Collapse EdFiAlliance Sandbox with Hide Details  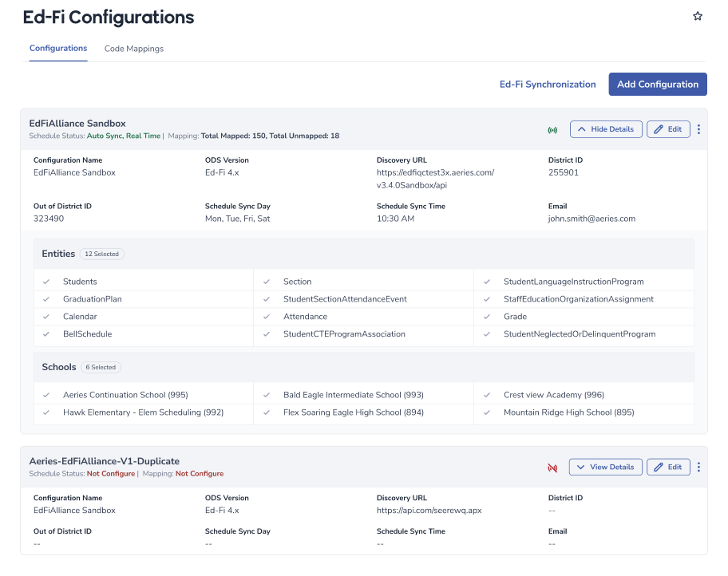(606, 129)
